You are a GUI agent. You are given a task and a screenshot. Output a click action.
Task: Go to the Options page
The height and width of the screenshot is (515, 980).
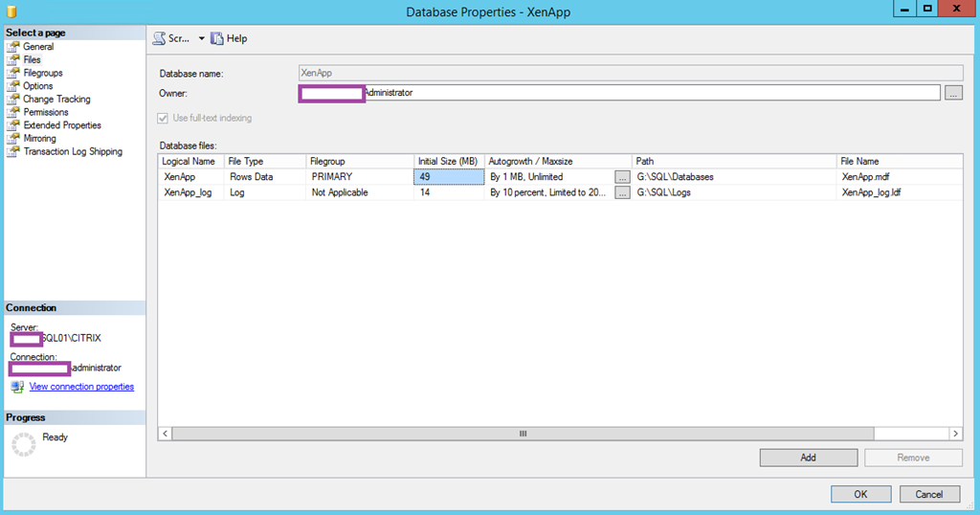38,85
